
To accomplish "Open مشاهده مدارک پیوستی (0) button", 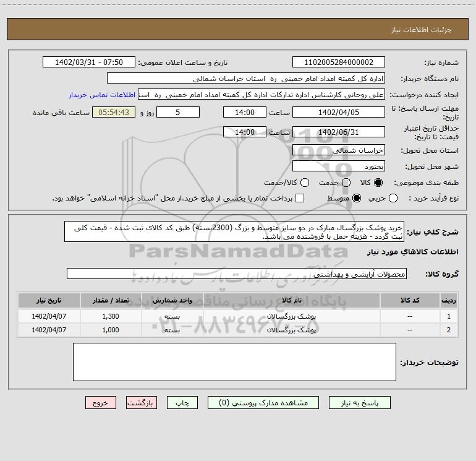I will tap(263, 403).
